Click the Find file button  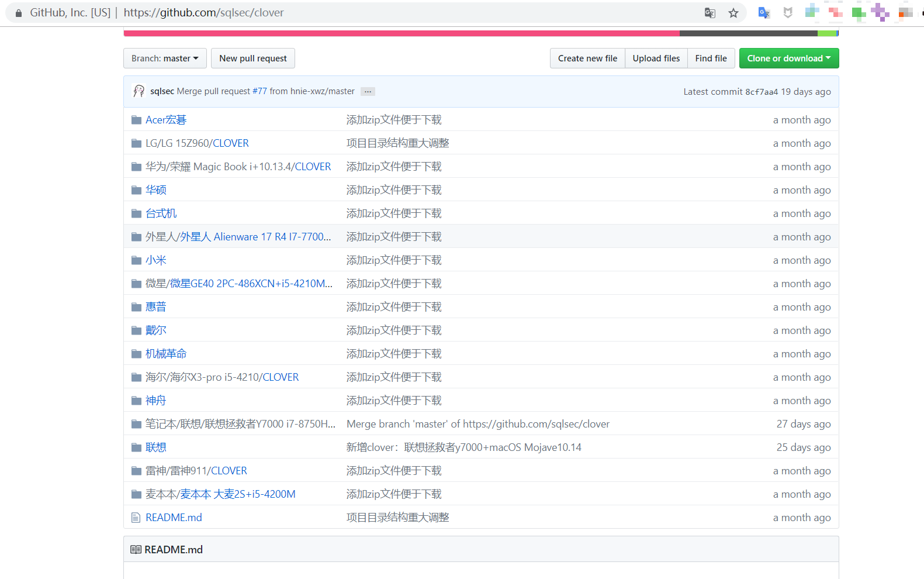(x=711, y=58)
